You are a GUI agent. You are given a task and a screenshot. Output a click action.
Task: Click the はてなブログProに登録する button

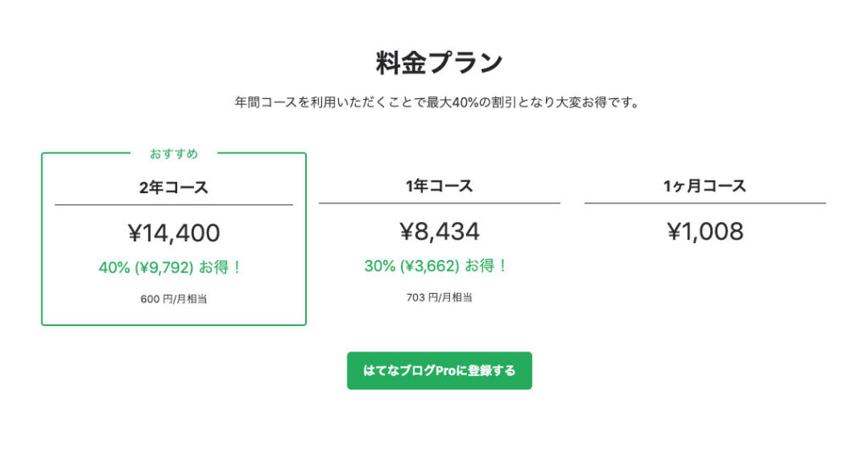pos(439,371)
